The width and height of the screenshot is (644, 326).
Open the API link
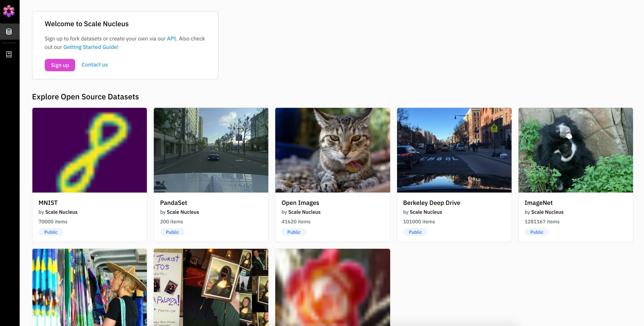pyautogui.click(x=172, y=39)
